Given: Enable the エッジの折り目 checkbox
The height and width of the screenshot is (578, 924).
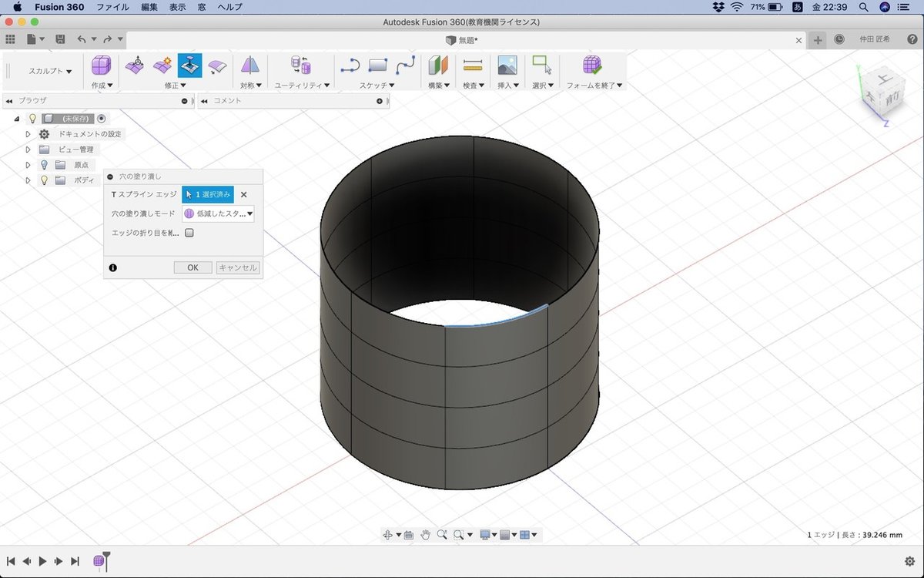Looking at the screenshot, I should 189,233.
